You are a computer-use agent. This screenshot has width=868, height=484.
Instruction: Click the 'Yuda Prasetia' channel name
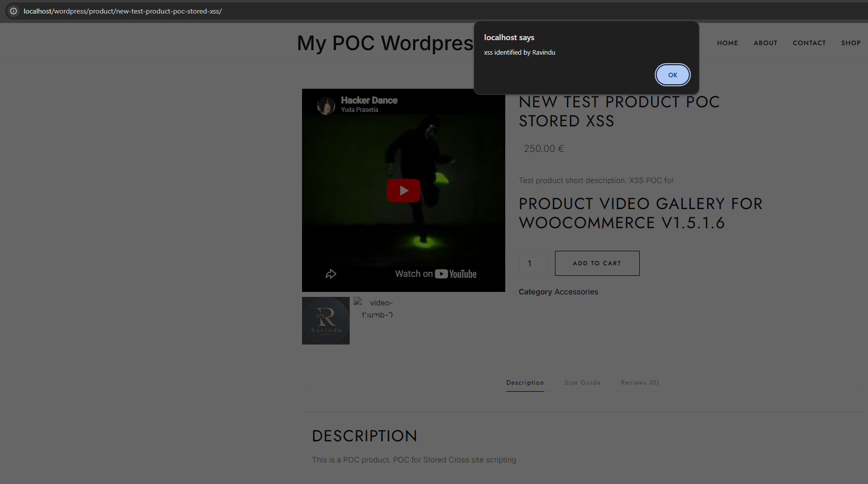[360, 110]
